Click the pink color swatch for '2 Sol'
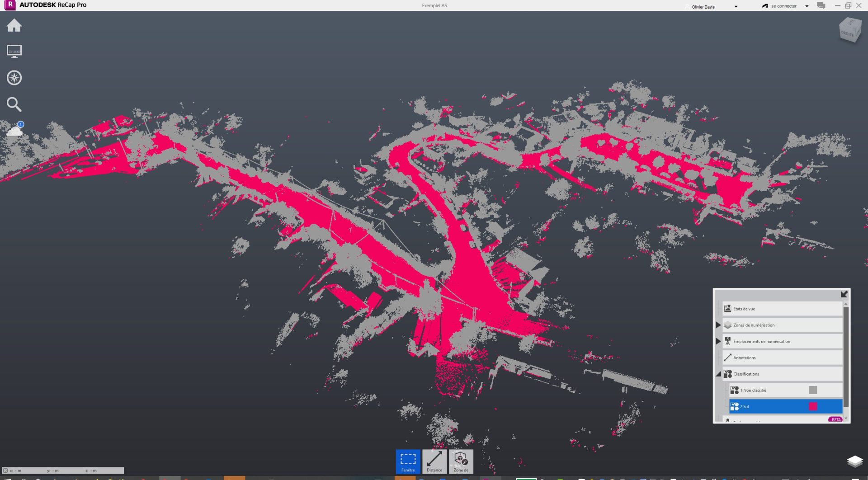The image size is (868, 480). tap(813, 406)
